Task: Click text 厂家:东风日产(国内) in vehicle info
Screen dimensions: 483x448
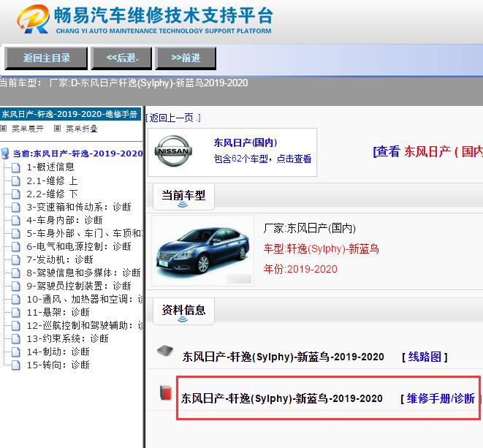Action: point(310,228)
